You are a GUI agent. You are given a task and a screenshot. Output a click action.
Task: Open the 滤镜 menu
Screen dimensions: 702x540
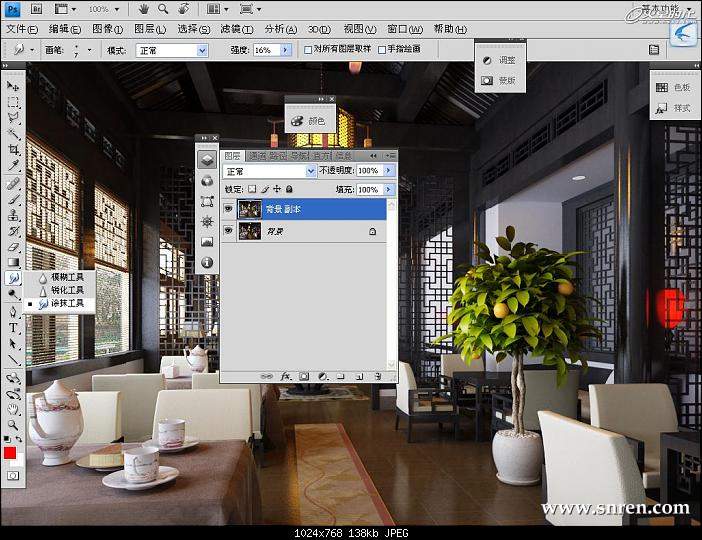[237, 29]
